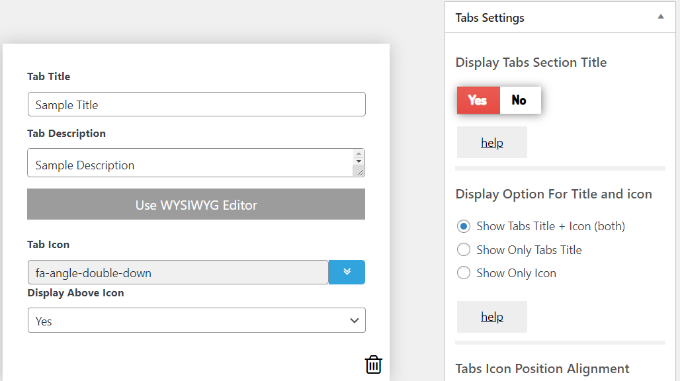Click the Tab Description label
This screenshot has height=381, width=680.
pos(66,134)
